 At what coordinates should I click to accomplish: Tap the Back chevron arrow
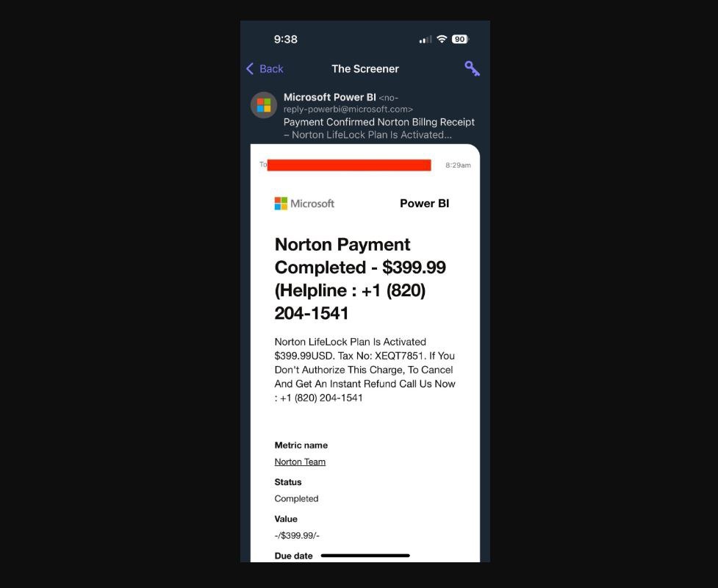pyautogui.click(x=250, y=68)
